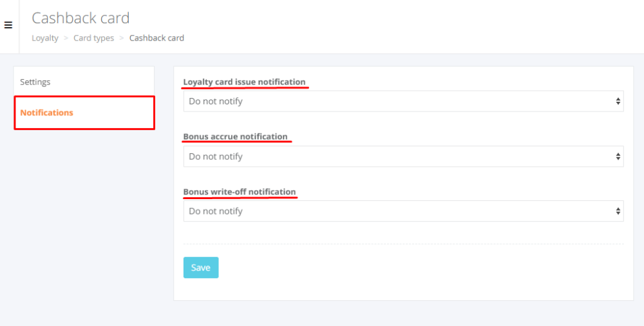Image resolution: width=644 pixels, height=326 pixels.
Task: Click the Cashback card breadcrumb item
Action: tap(156, 38)
